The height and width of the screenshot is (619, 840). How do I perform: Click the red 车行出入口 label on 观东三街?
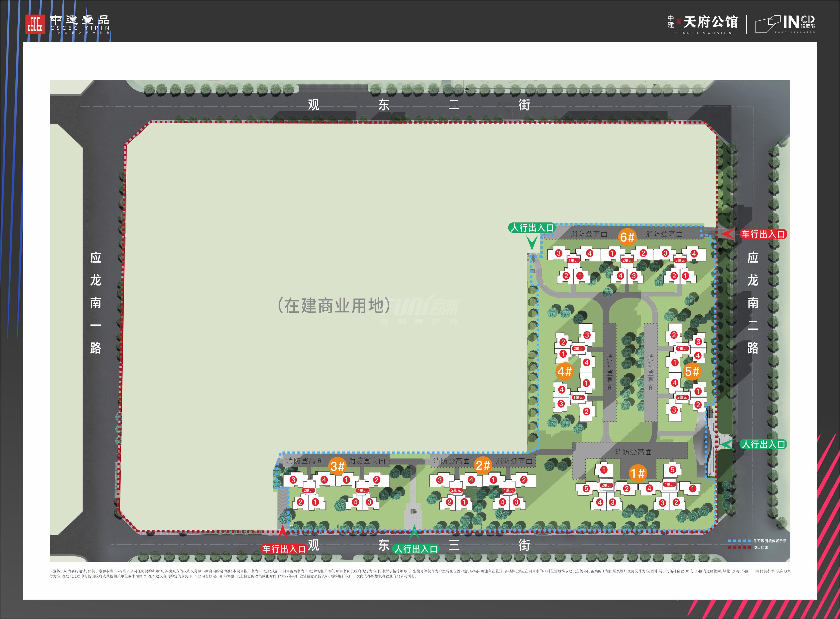(x=284, y=549)
